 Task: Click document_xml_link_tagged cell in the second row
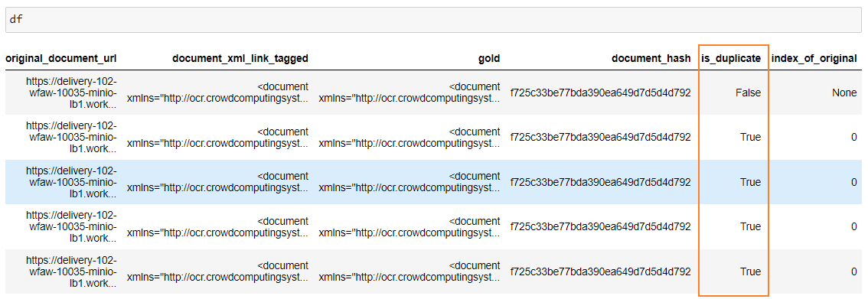click(x=217, y=137)
